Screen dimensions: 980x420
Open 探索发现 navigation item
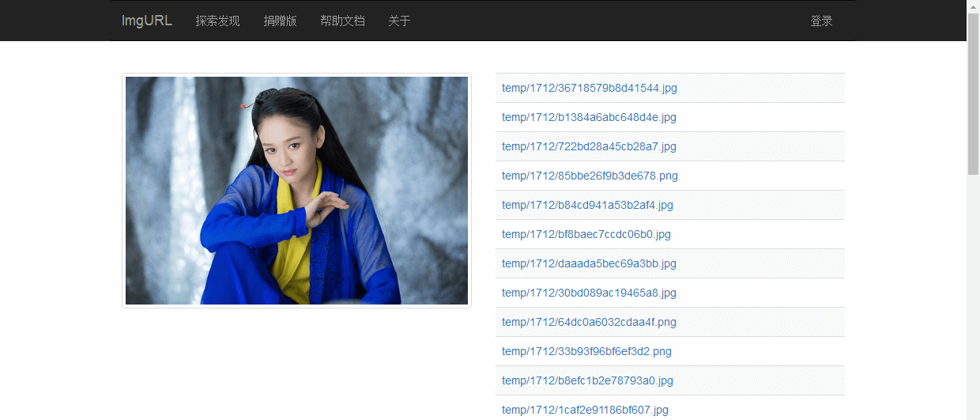(x=217, y=21)
